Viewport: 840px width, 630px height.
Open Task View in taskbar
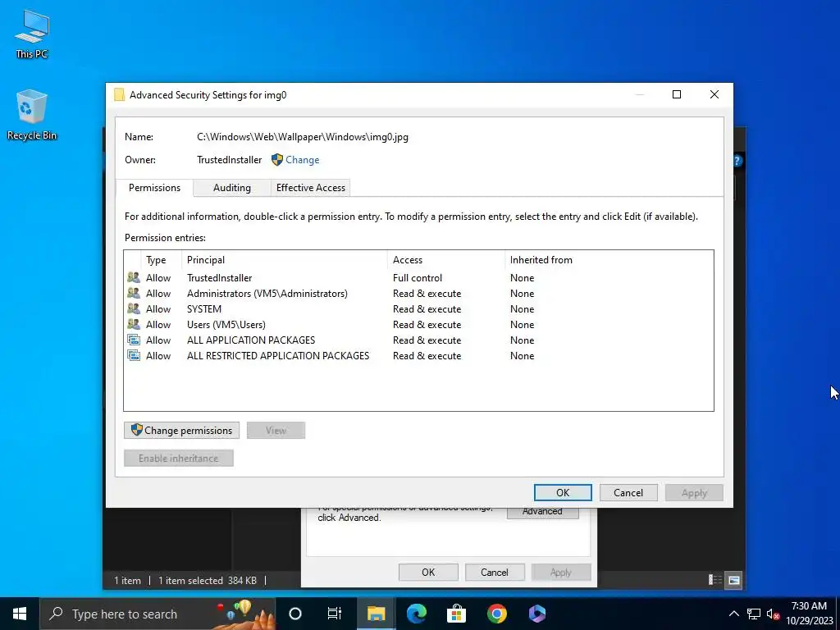point(335,614)
